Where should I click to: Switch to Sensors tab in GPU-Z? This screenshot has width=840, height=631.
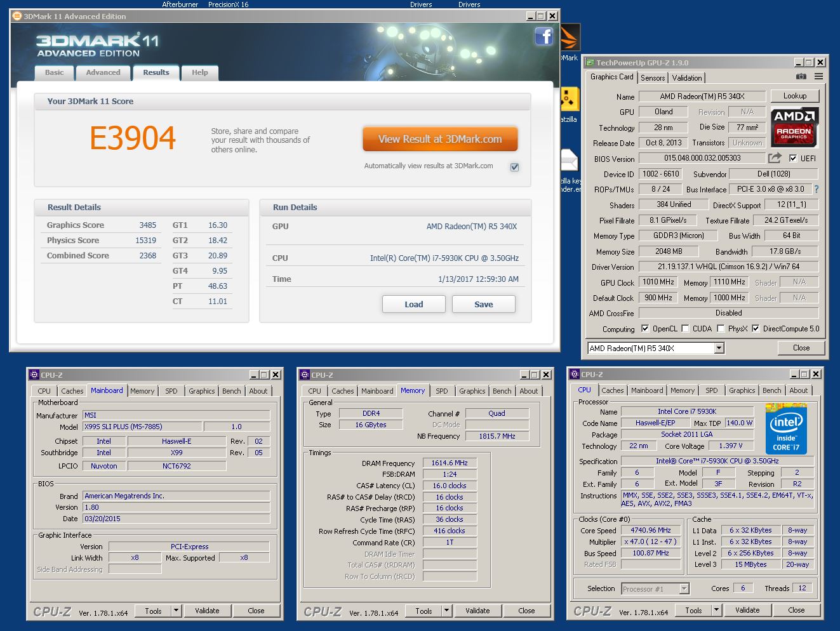653,78
